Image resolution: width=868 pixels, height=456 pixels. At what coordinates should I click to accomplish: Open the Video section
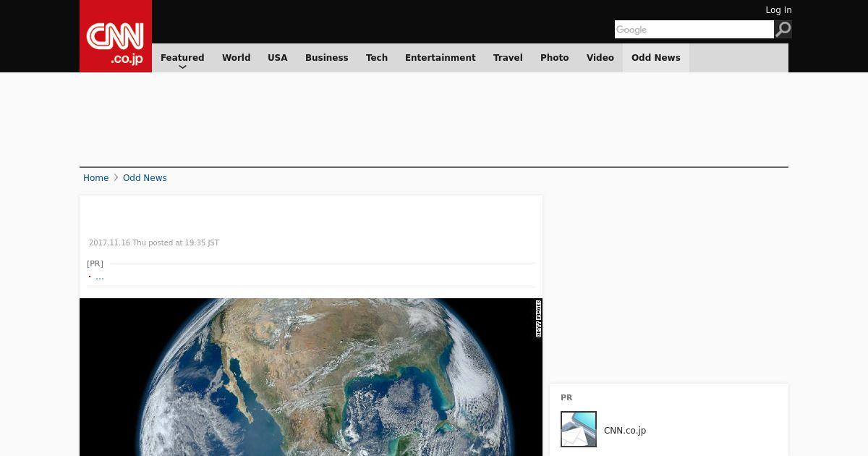click(600, 58)
